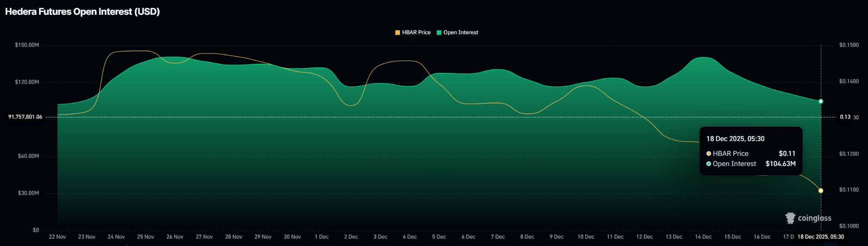
Task: Select the 4 Dec date on x-axis
Action: click(x=410, y=237)
